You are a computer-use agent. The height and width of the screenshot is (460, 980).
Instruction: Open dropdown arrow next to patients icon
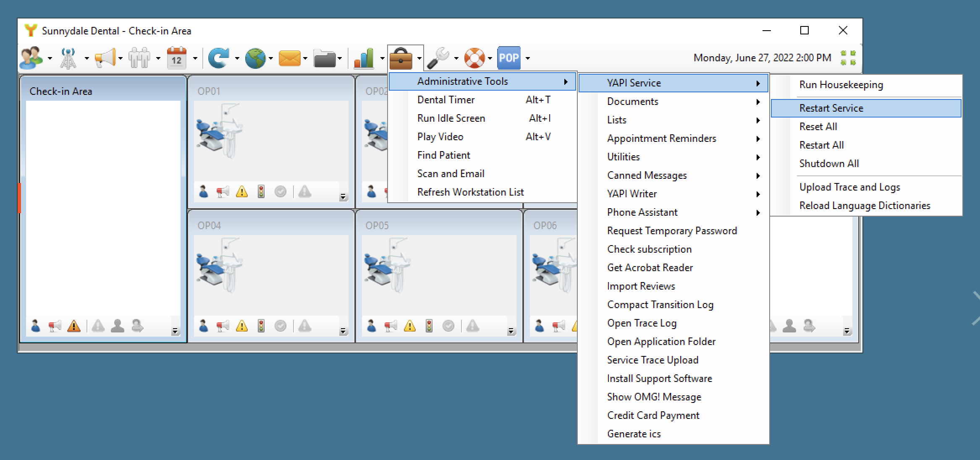click(x=50, y=58)
